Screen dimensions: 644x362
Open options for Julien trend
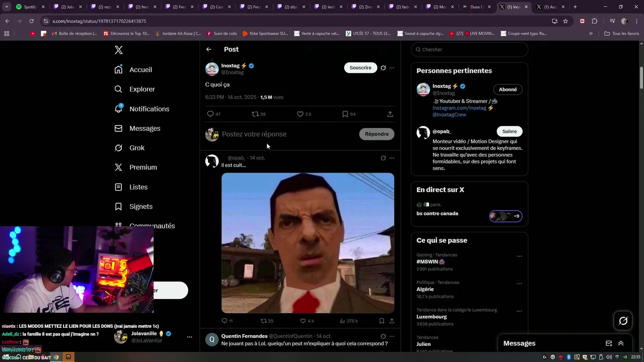pos(519,338)
